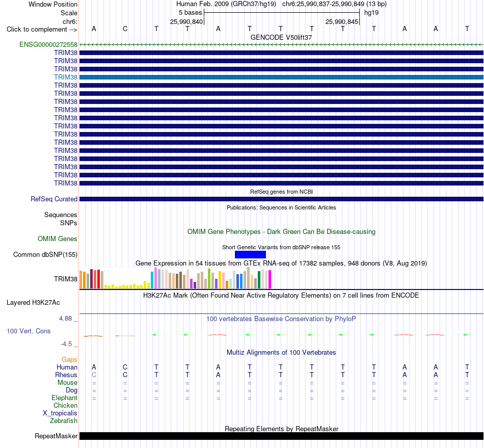Viewport: 484px width, 448px height.
Task: Click the OMIM Gene Phenotypes track title
Action: coord(281,231)
